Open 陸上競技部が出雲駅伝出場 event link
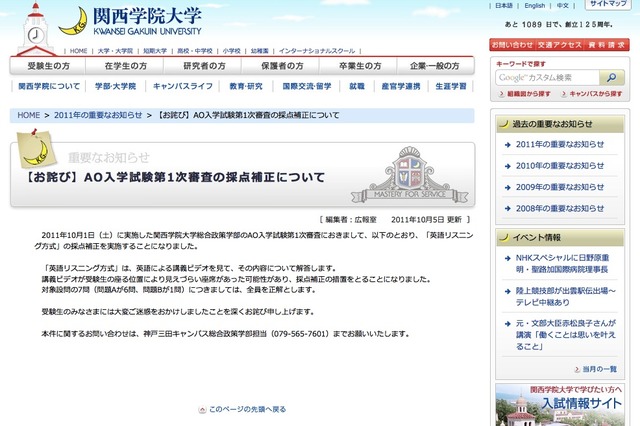The image size is (640, 426). 566,297
